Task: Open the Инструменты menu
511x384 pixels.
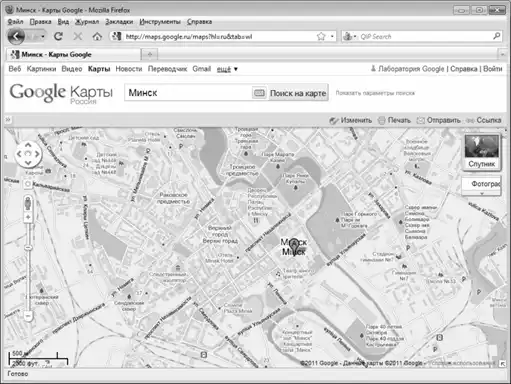Action: 160,22
